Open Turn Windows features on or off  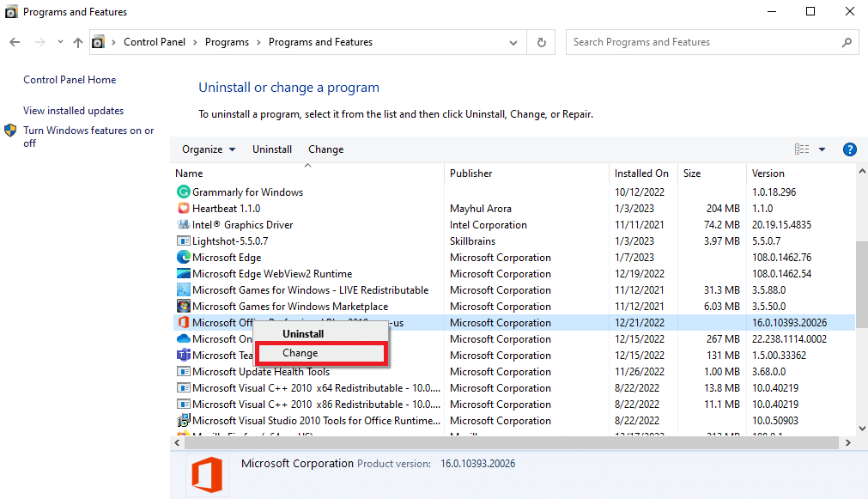(x=88, y=137)
